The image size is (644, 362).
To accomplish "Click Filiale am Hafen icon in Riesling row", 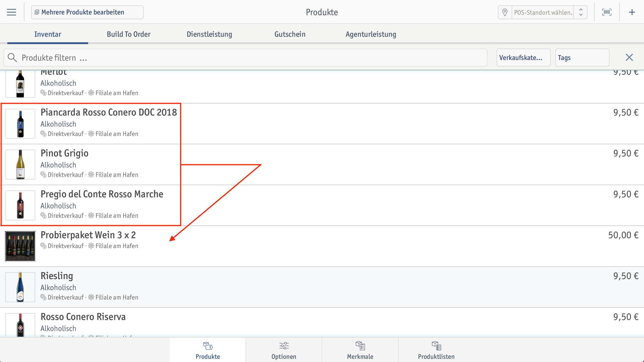I will (x=91, y=297).
